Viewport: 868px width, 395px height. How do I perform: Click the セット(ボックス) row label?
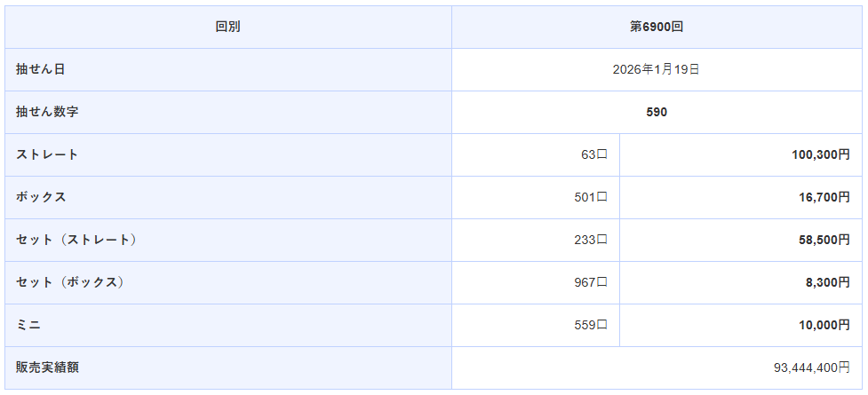70,282
